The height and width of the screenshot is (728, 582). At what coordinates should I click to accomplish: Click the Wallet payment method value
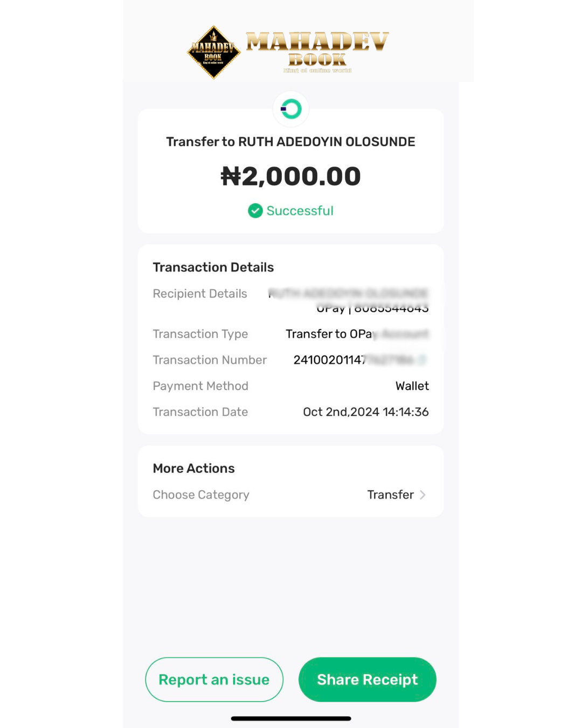[x=412, y=386]
